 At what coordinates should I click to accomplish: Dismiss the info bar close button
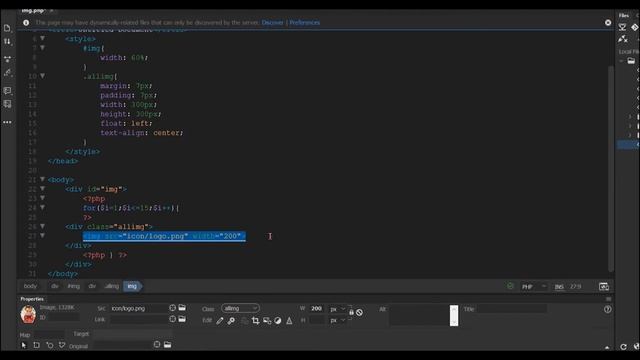click(608, 22)
